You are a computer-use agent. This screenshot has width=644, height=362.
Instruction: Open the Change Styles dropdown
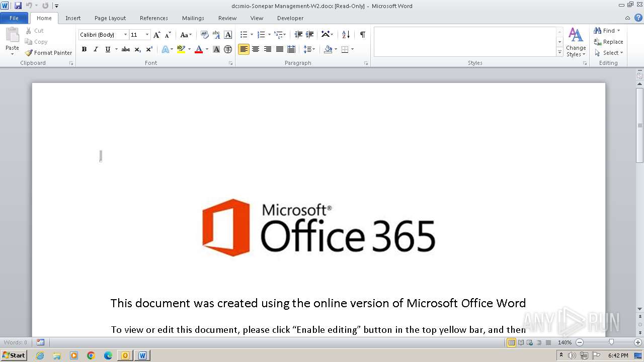point(576,42)
